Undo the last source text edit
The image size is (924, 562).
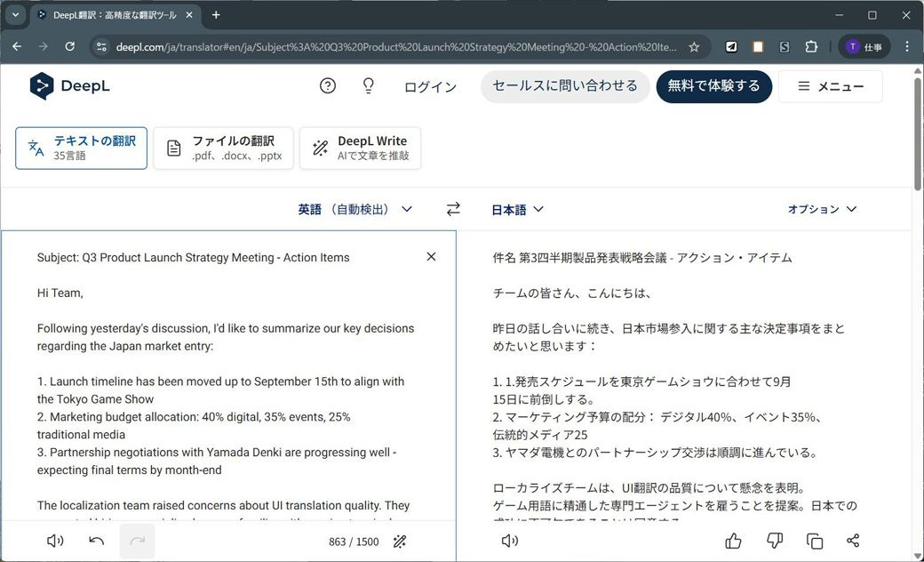tap(97, 541)
